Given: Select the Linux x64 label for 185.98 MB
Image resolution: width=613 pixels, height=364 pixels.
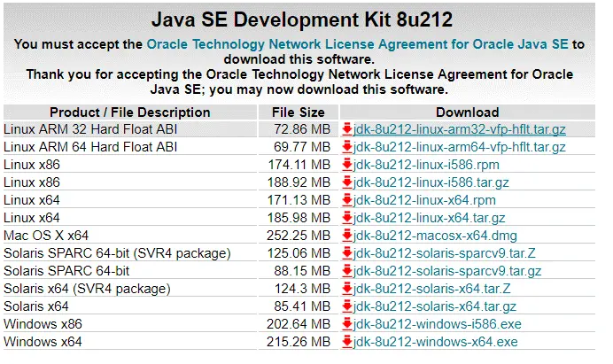Looking at the screenshot, I should coord(32,218).
